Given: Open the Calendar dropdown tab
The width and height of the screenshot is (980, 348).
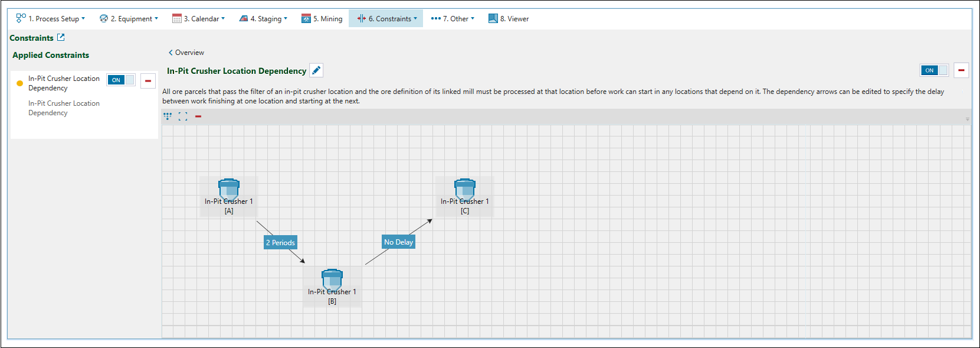Looking at the screenshot, I should click(198, 18).
